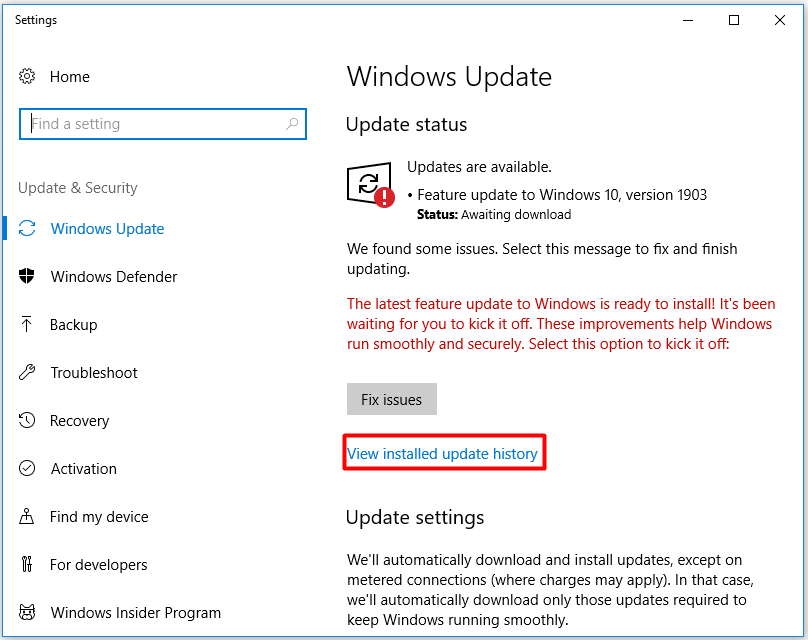Screen dimensions: 808x640
Task: Click the Recovery clock icon
Action: [27, 420]
